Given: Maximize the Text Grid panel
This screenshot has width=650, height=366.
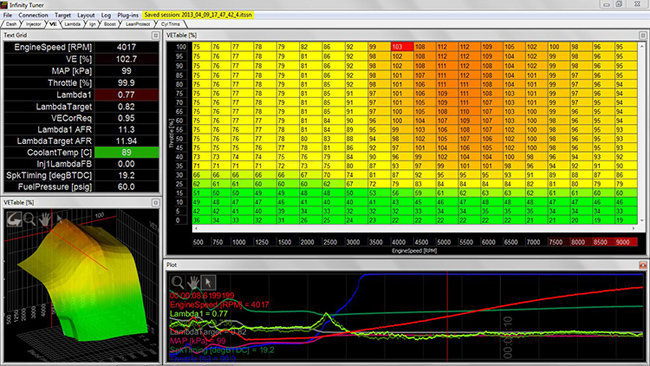Looking at the screenshot, I should [155, 36].
